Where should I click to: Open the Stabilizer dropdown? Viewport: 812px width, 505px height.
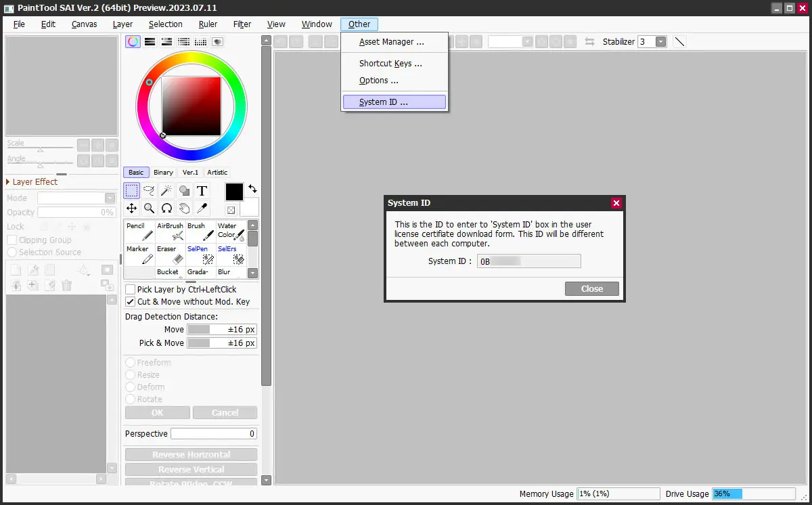tap(660, 41)
